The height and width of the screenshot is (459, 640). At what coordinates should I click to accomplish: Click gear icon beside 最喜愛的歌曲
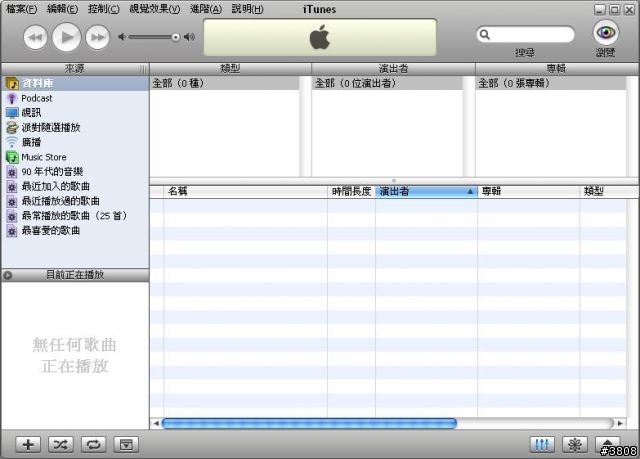12,231
